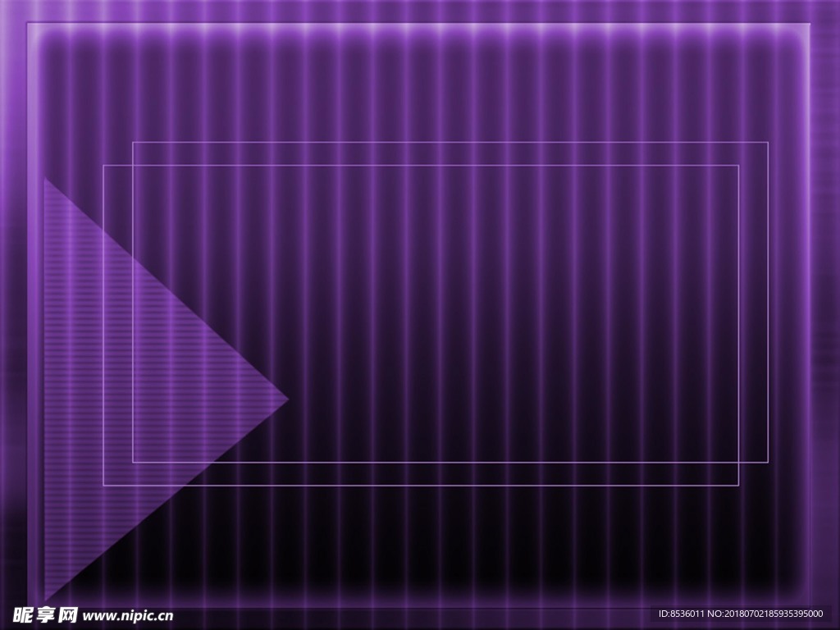
Task: Click the center of the overlapping rectangles
Action: pyautogui.click(x=436, y=314)
